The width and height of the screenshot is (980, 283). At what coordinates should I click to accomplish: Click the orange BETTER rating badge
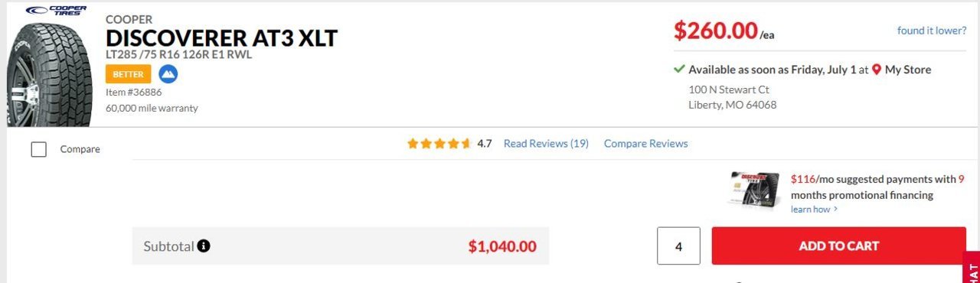pyautogui.click(x=128, y=74)
